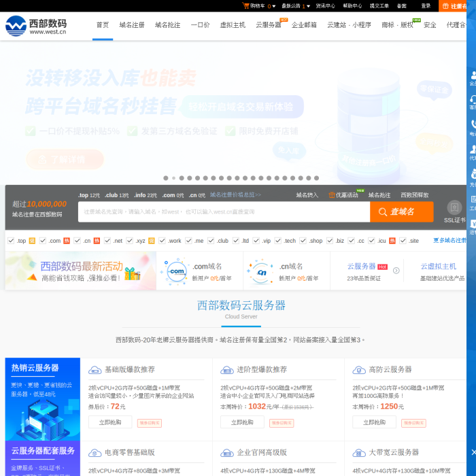The image size is (476, 476).
Task: Toggle the .net domain checkbox
Action: tap(107, 241)
